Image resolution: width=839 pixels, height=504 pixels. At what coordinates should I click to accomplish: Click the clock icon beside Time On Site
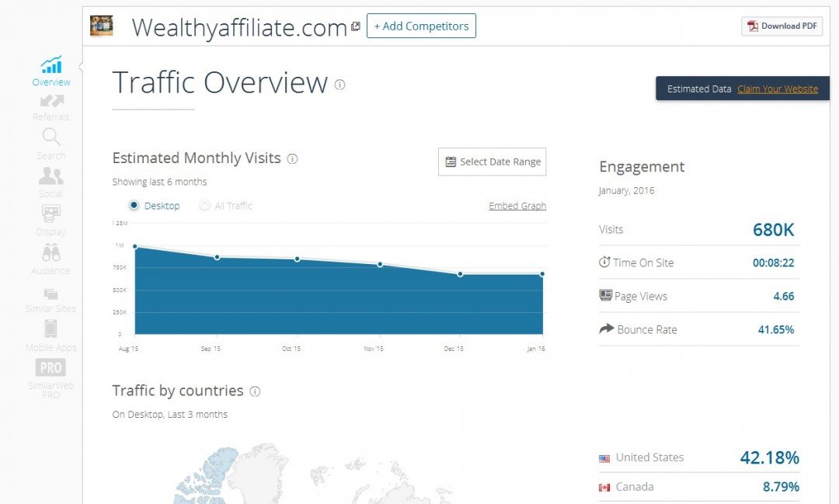(x=604, y=262)
